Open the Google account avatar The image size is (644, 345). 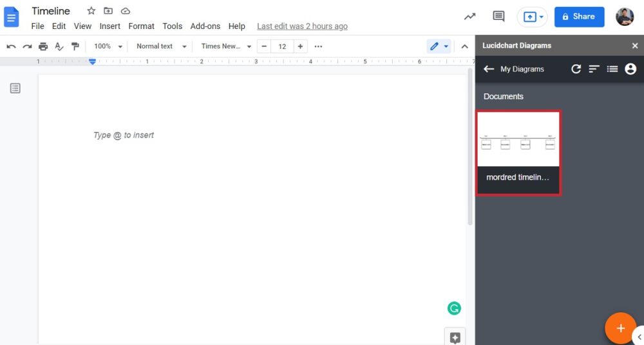point(625,17)
